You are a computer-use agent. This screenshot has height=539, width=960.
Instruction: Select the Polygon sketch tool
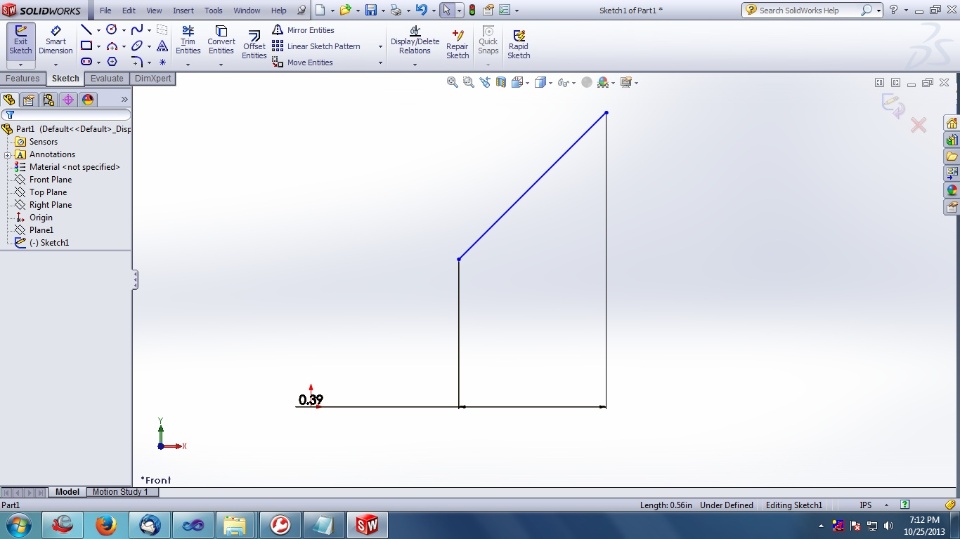tap(112, 62)
